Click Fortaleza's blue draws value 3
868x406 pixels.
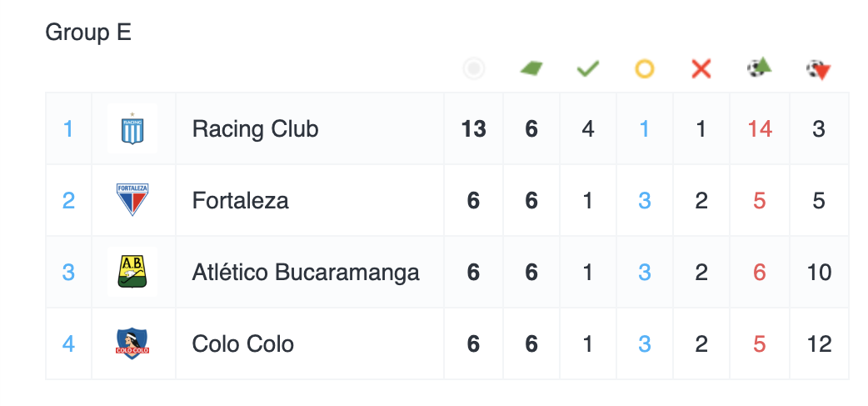coord(645,201)
